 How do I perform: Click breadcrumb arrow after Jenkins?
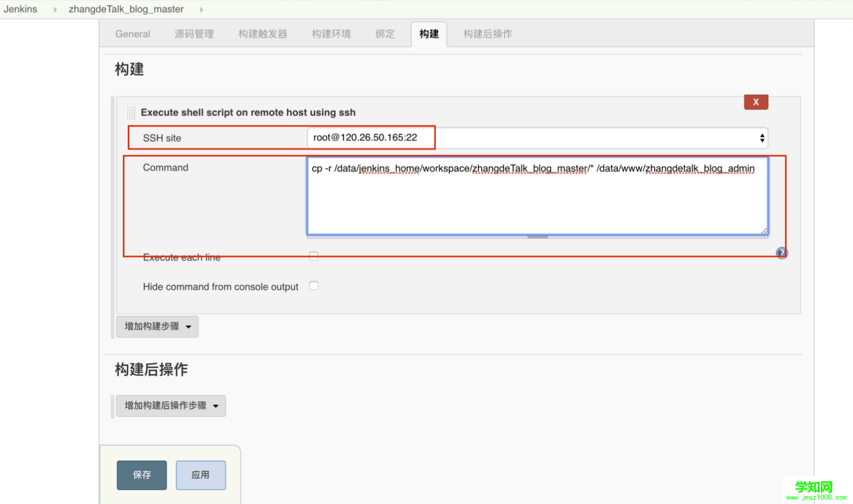coord(55,9)
